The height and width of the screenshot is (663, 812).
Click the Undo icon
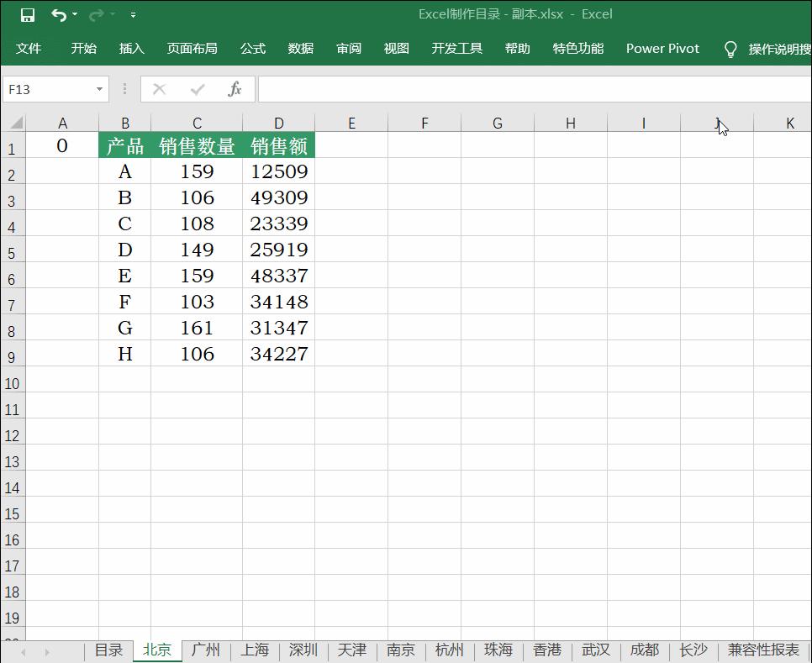pyautogui.click(x=59, y=13)
